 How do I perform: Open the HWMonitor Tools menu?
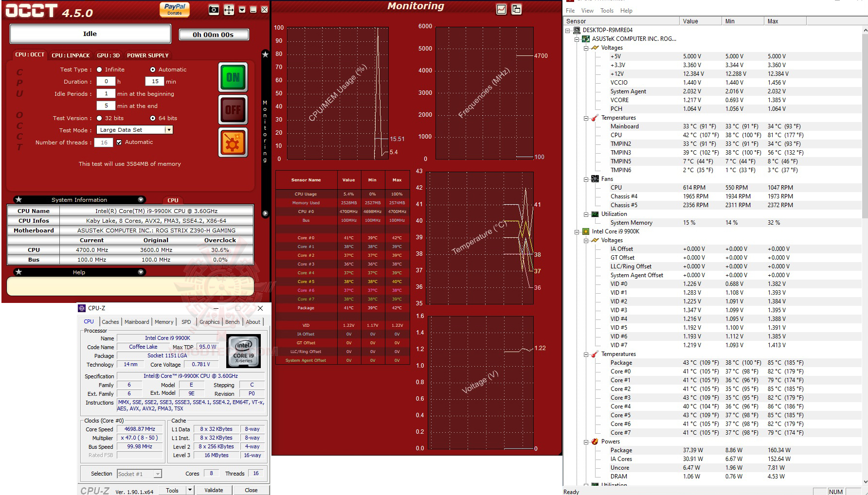[x=607, y=11]
